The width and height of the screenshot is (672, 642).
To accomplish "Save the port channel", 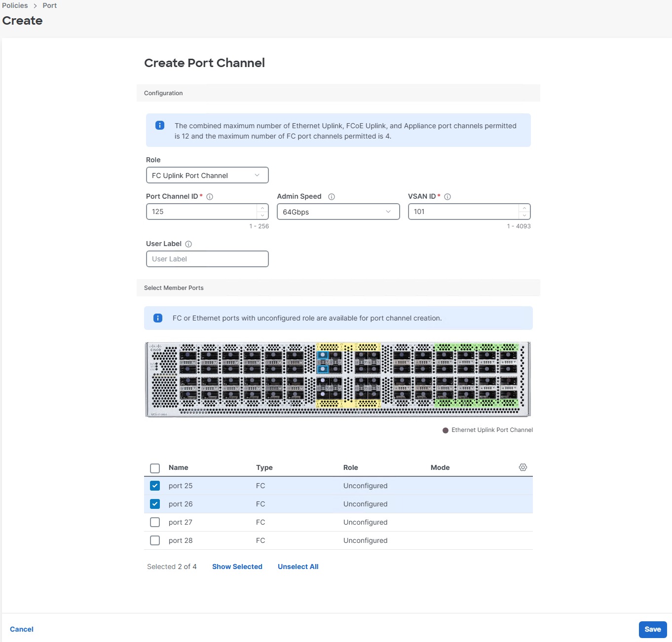I will (653, 629).
